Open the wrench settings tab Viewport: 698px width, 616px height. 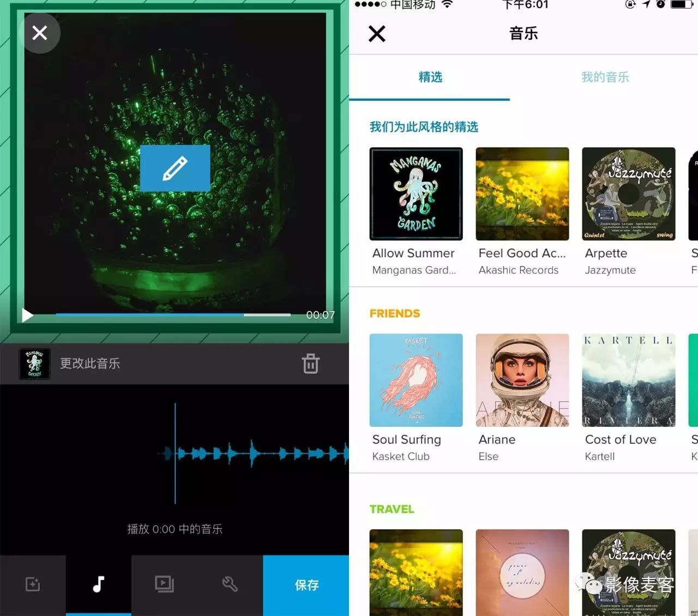230,584
